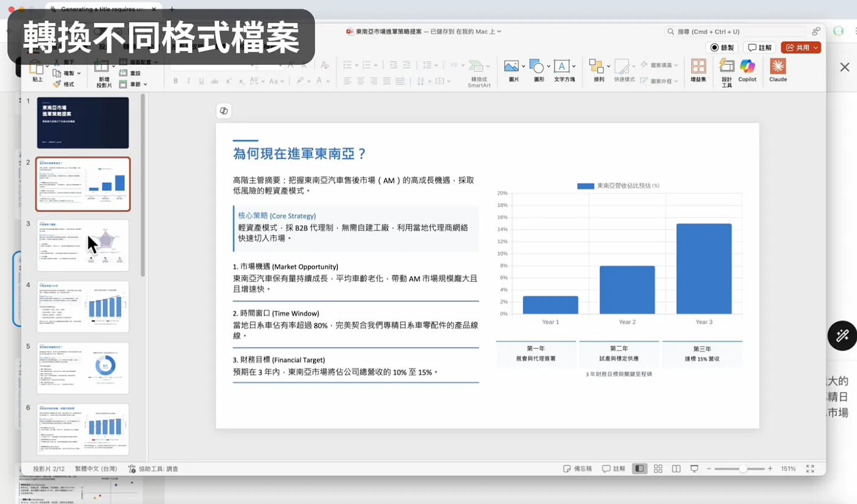This screenshot has height=504, width=857.
Task: Switch to reading view in status bar
Action: point(676,469)
